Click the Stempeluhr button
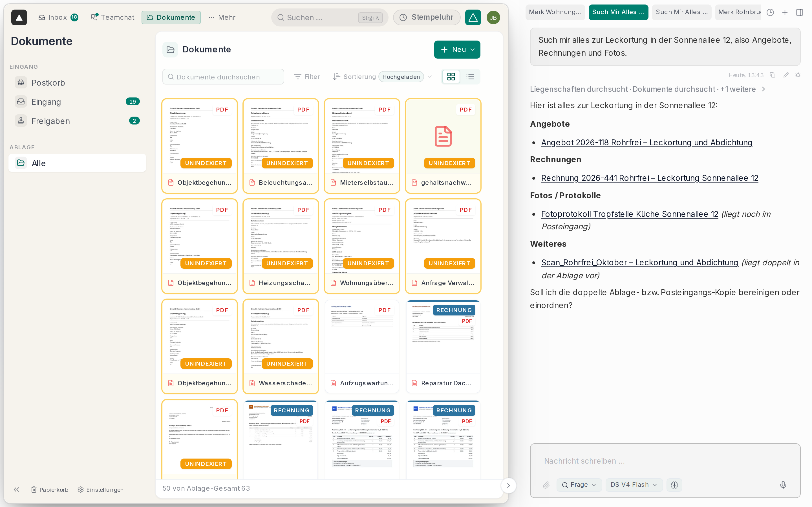Image resolution: width=812 pixels, height=507 pixels. click(x=427, y=17)
